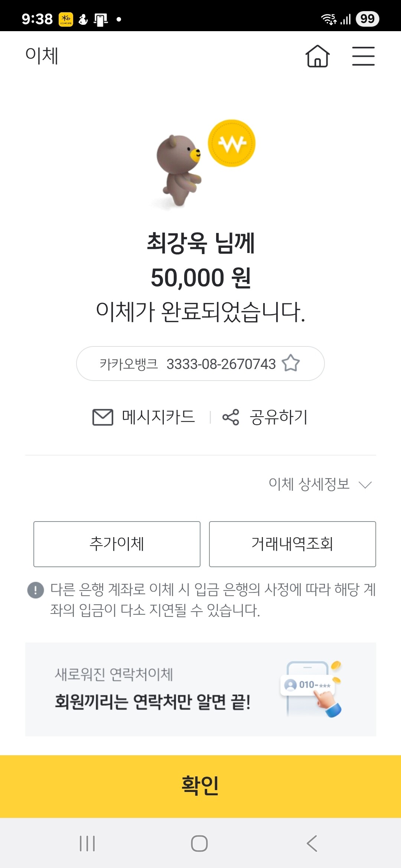Tap the envelope message card icon
The height and width of the screenshot is (868, 401).
click(102, 417)
